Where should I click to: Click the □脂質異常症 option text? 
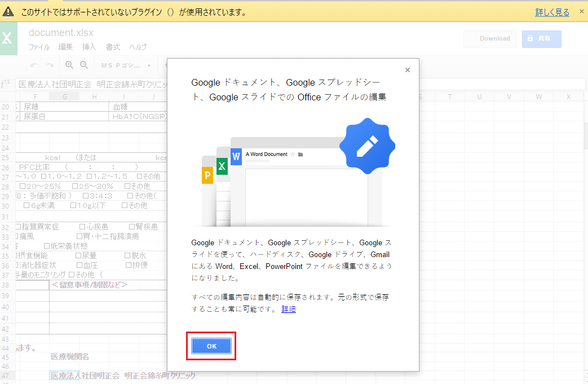click(x=37, y=227)
